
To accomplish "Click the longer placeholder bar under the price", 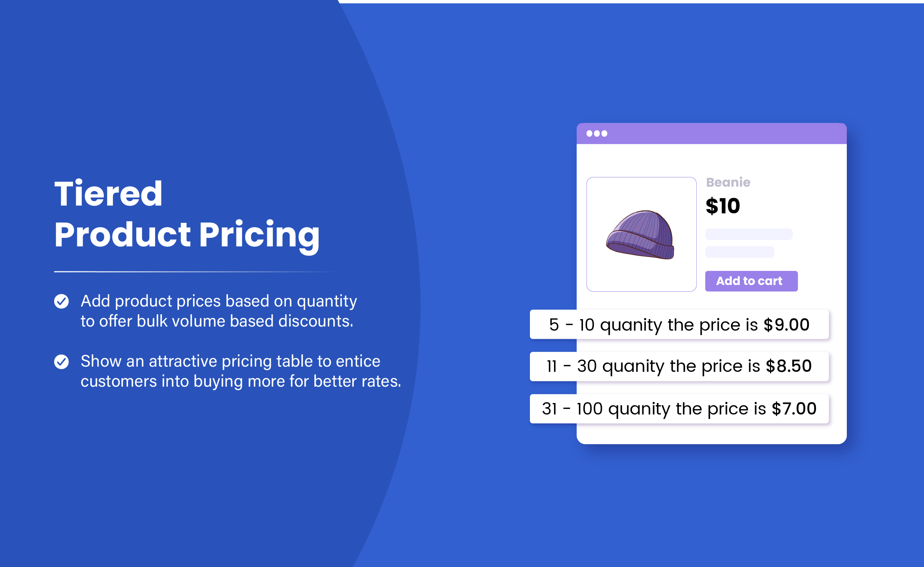I will click(x=748, y=234).
